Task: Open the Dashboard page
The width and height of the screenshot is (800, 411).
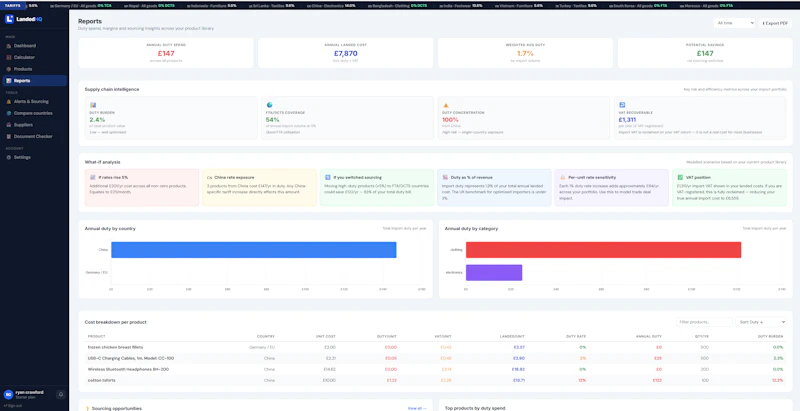Action: tap(35, 46)
